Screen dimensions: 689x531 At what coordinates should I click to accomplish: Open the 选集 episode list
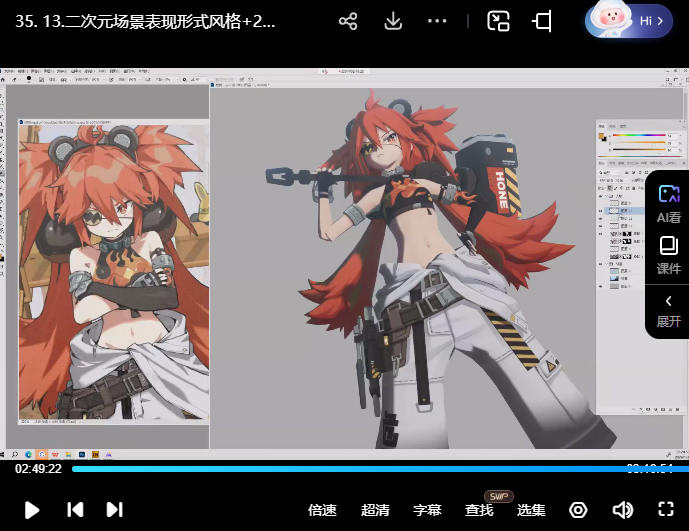[531, 510]
